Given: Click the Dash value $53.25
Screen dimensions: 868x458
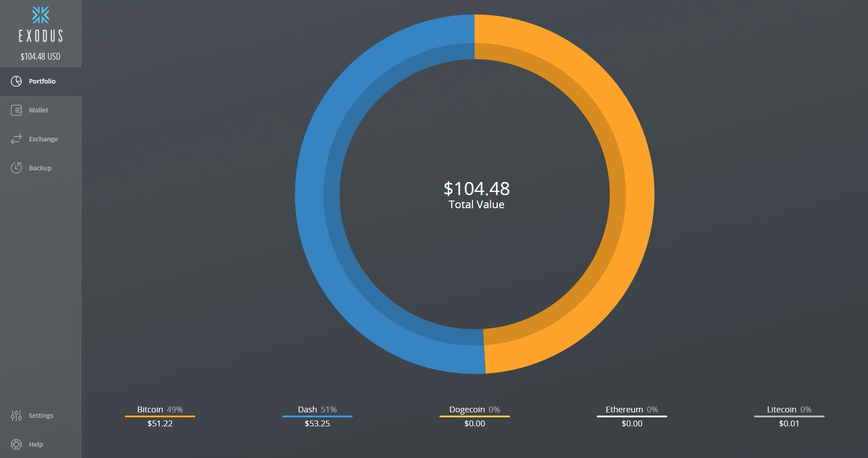Looking at the screenshot, I should point(317,424).
